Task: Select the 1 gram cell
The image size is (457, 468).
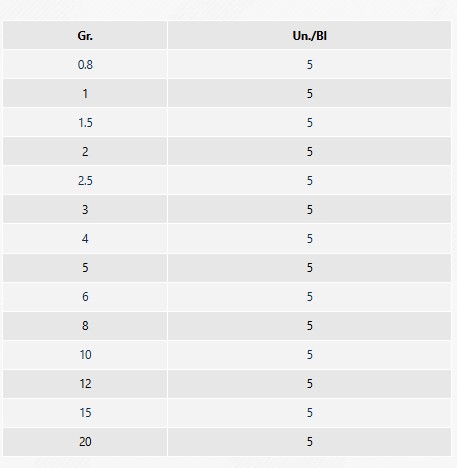Action: [85, 93]
